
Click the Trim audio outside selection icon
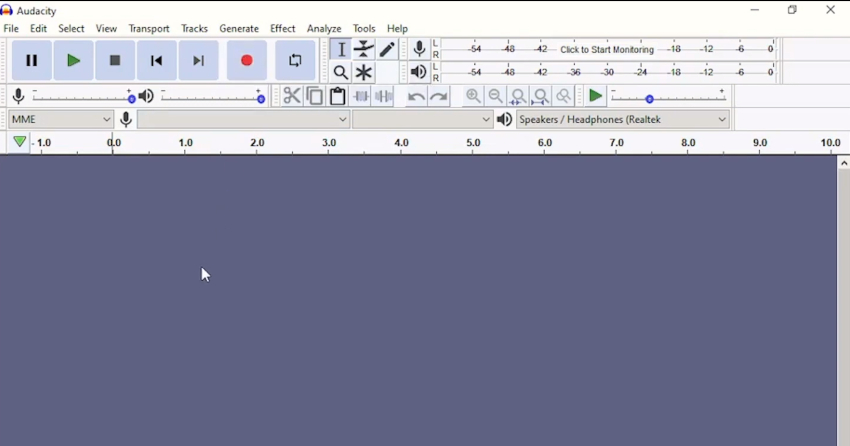click(x=360, y=96)
